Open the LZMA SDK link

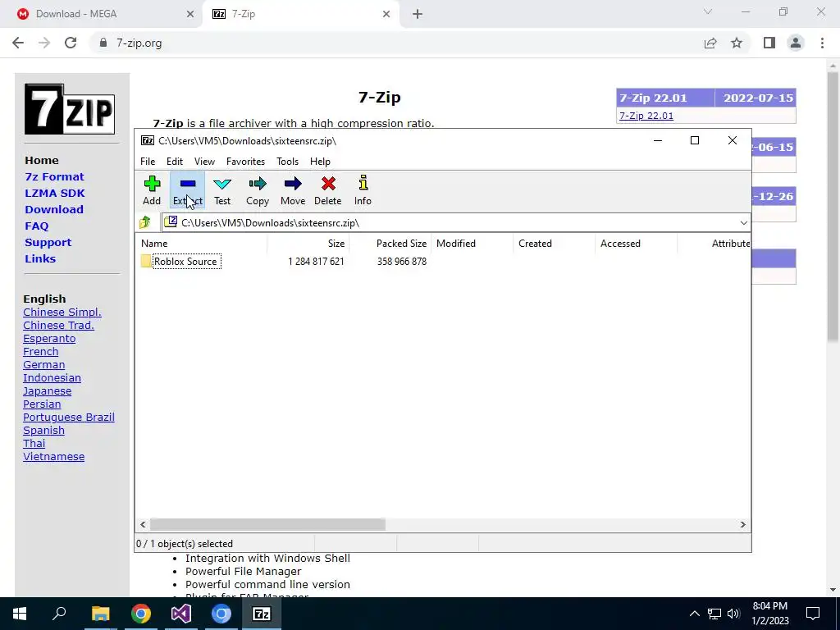point(55,194)
